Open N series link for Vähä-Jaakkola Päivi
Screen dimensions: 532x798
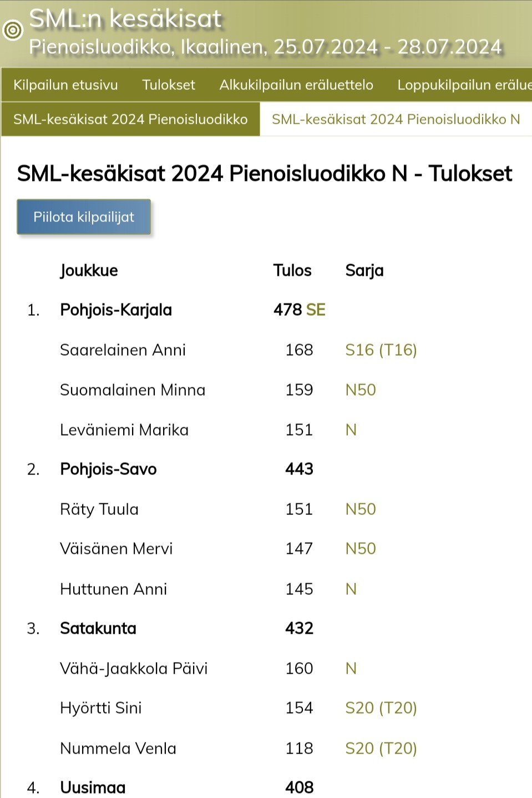[351, 668]
